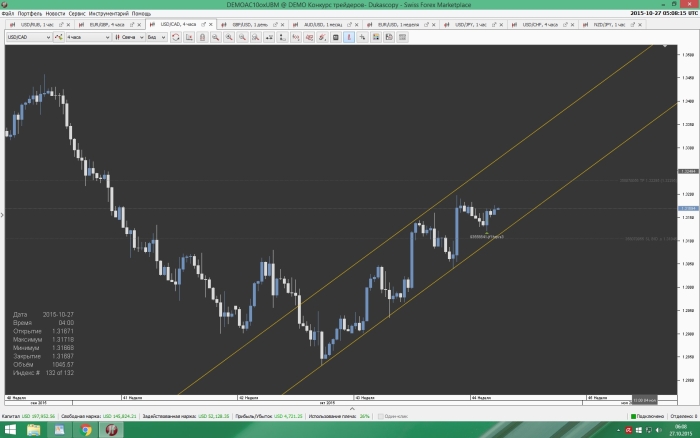Open the Свеча chart type dropdown
This screenshot has width=700, height=438.
(x=129, y=38)
